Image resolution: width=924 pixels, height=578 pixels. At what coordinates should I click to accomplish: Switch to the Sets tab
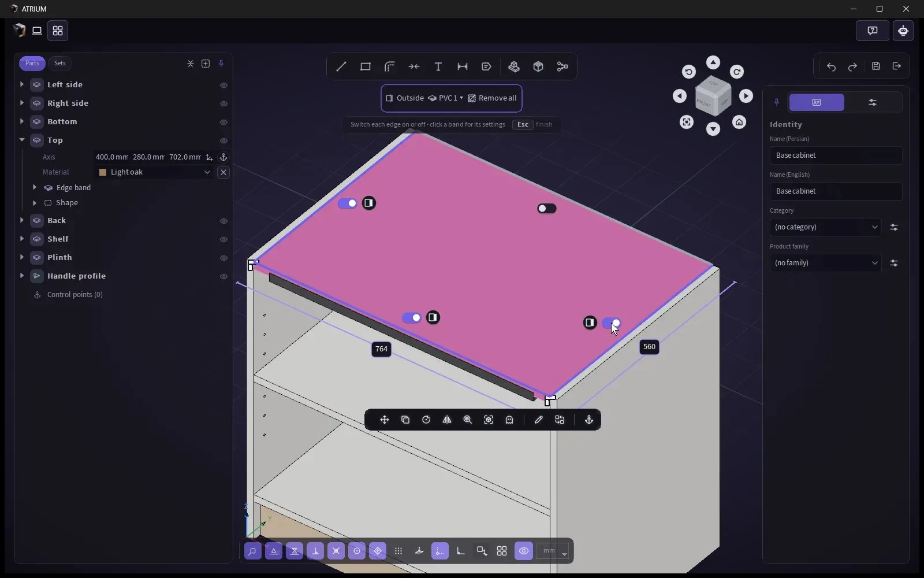[x=60, y=63]
